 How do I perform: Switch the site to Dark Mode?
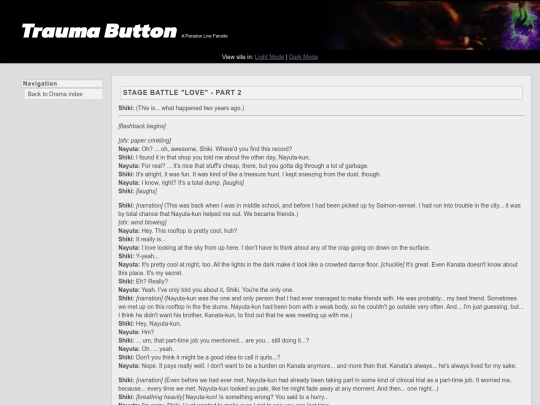click(x=303, y=57)
